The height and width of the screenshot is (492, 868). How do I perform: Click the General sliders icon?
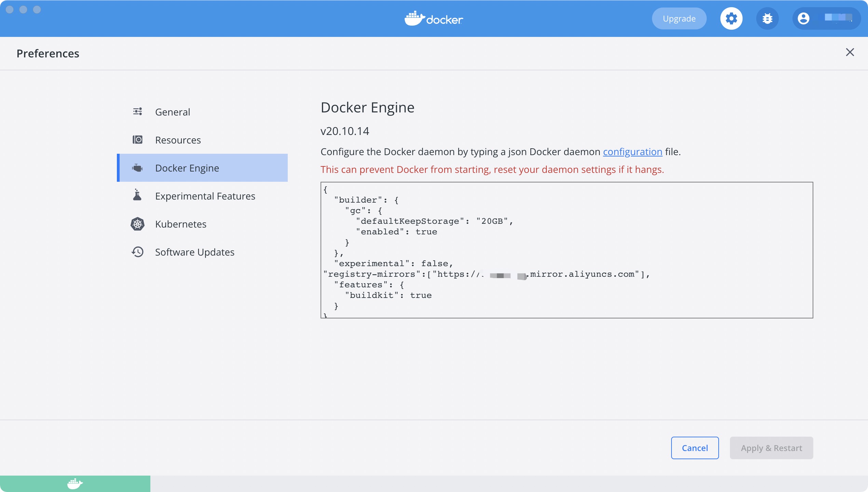137,112
